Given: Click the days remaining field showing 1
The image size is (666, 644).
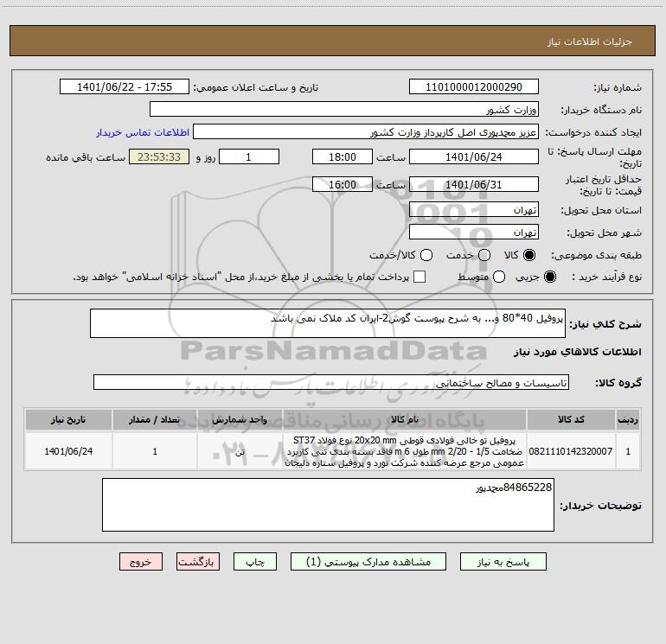Looking at the screenshot, I should click(x=249, y=156).
